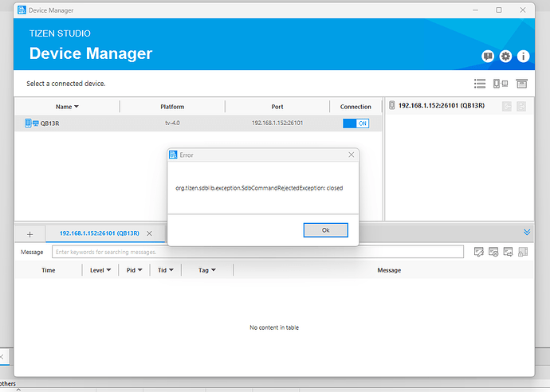The height and width of the screenshot is (392, 550).
Task: Click the Connection column header
Action: 356,107
